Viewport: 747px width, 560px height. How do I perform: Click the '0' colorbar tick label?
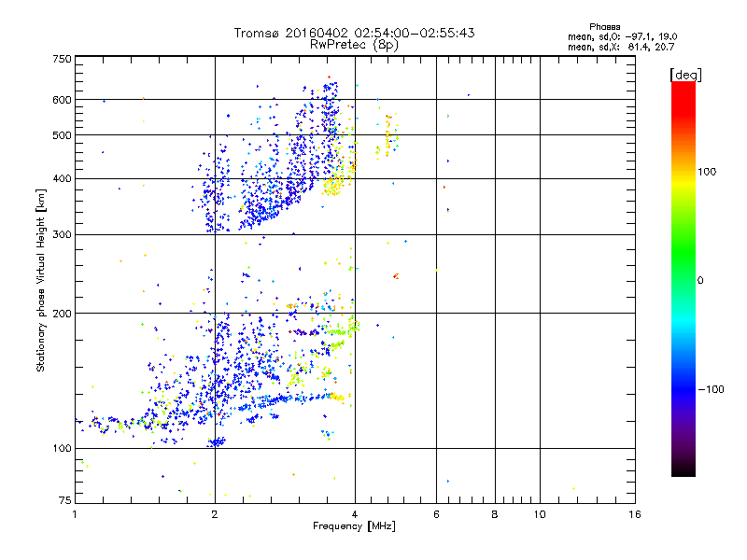click(700, 281)
